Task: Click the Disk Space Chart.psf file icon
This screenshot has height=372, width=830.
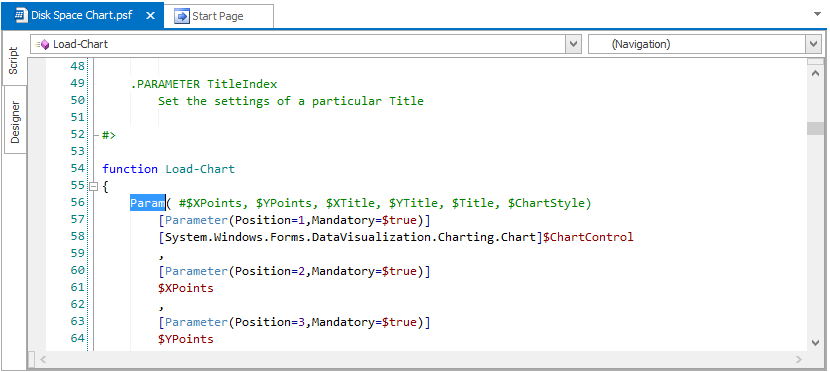Action: pyautogui.click(x=21, y=15)
